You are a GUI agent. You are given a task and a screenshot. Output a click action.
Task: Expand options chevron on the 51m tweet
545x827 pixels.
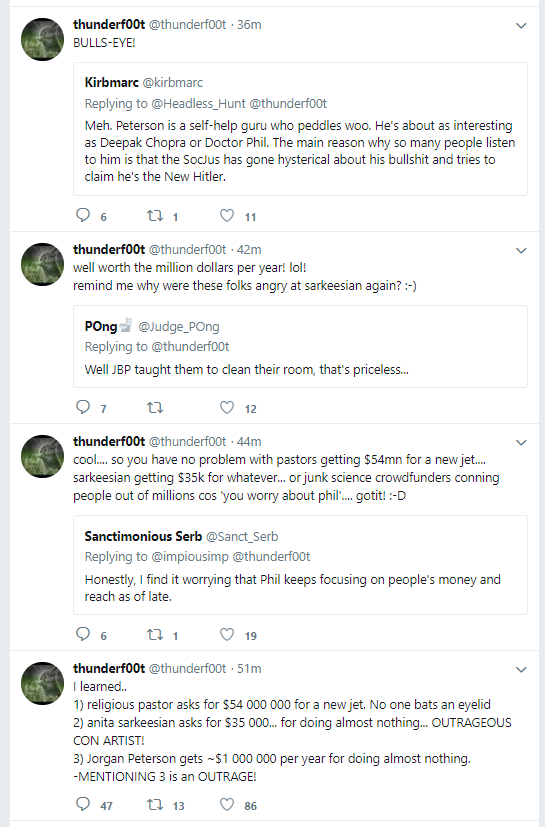pyautogui.click(x=521, y=670)
